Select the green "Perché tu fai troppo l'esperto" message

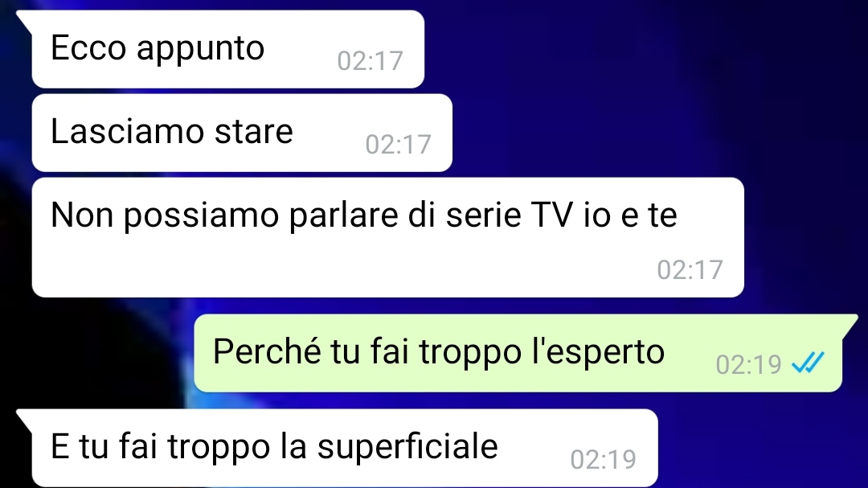pyautogui.click(x=518, y=353)
